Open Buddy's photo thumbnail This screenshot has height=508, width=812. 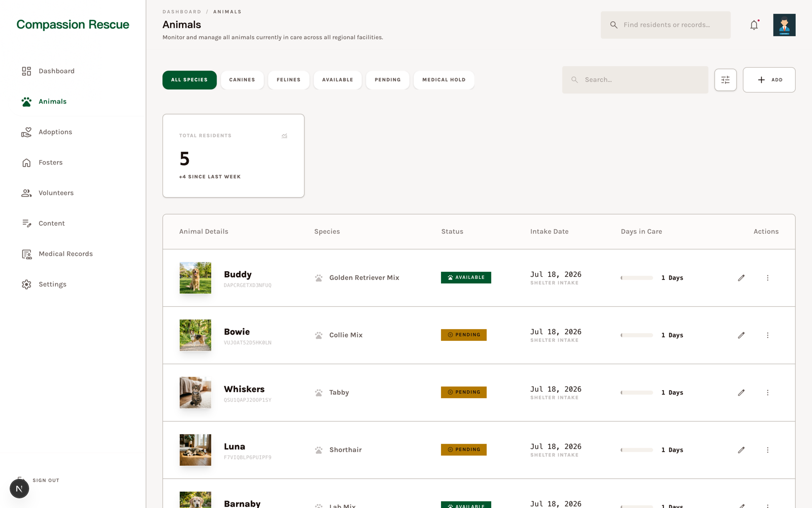pos(195,278)
